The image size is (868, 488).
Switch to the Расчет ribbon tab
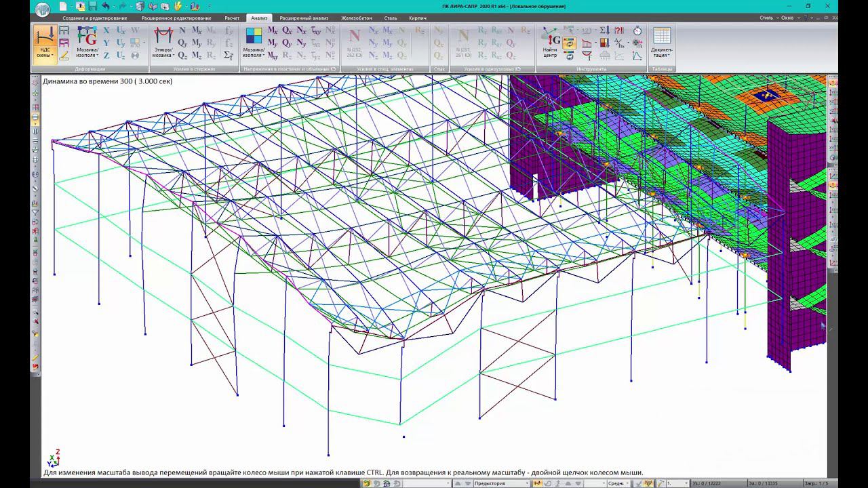point(232,18)
